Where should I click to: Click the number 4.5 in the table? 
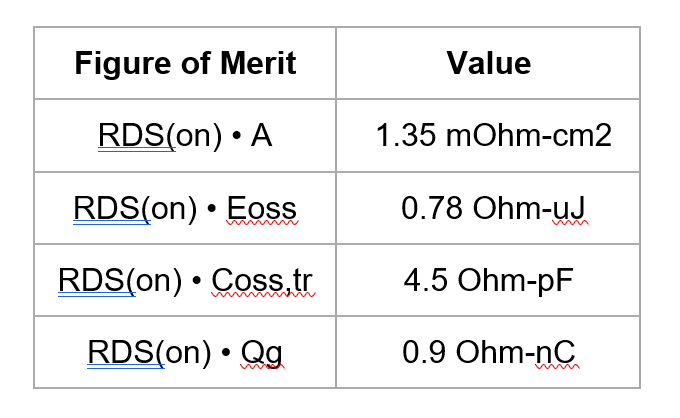pyautogui.click(x=426, y=280)
